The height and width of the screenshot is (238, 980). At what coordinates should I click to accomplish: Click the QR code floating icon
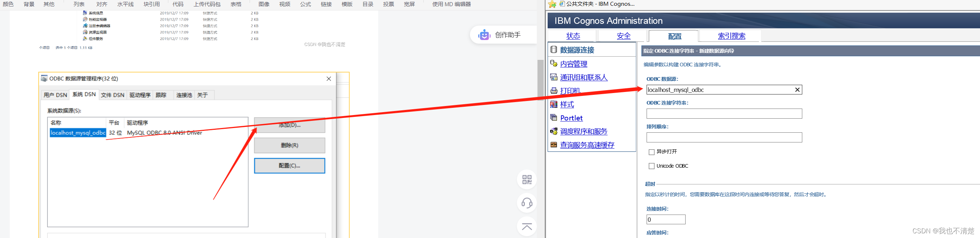[527, 180]
